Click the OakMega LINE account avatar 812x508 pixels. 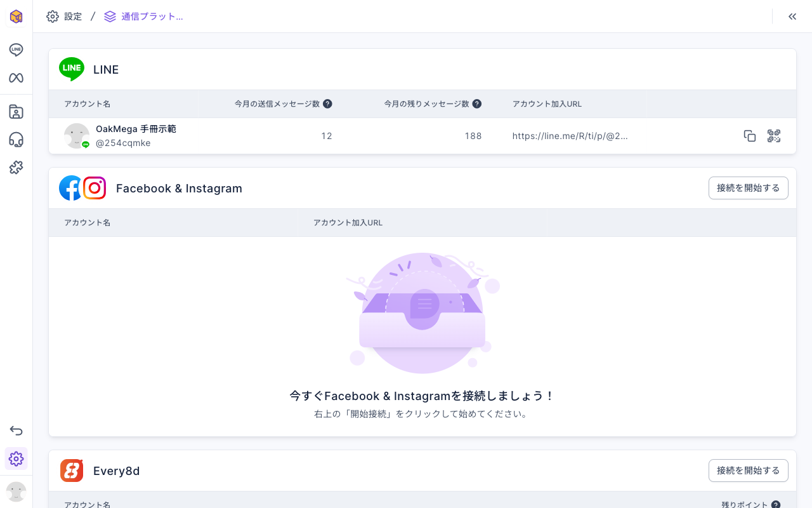tap(77, 136)
